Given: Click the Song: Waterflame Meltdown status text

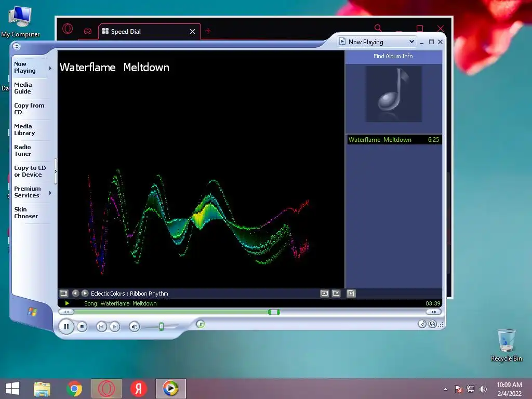Looking at the screenshot, I should pyautogui.click(x=121, y=303).
